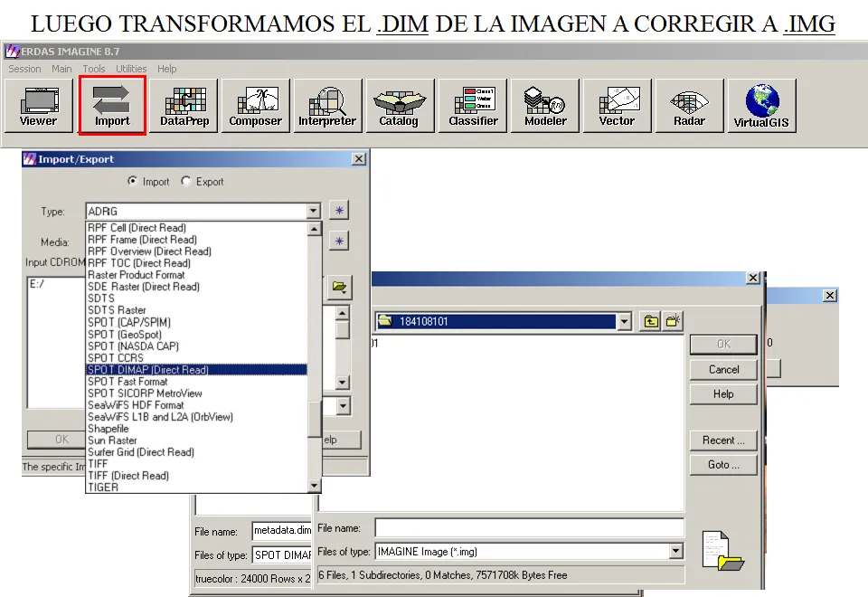Open the Utilities menu
Screen dimensions: 868x597
coord(131,69)
